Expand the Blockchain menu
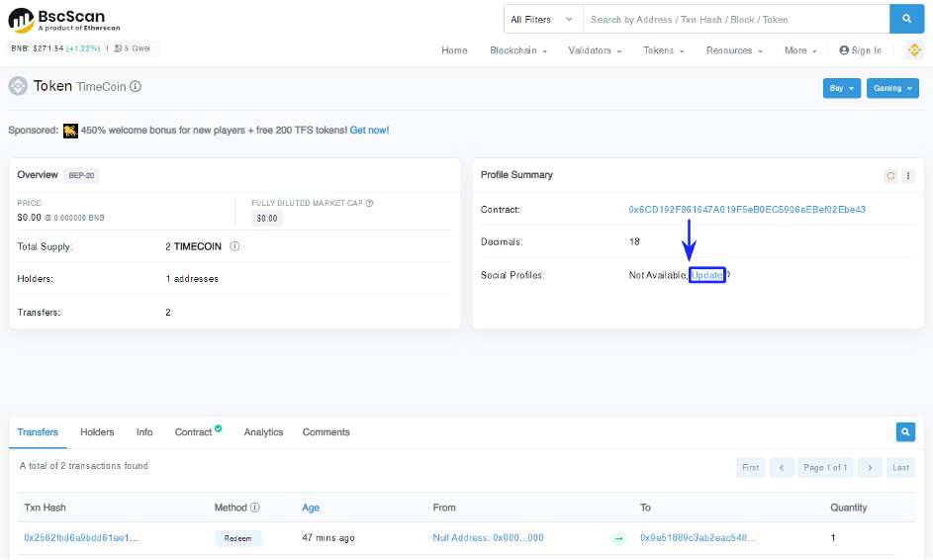 click(x=518, y=50)
